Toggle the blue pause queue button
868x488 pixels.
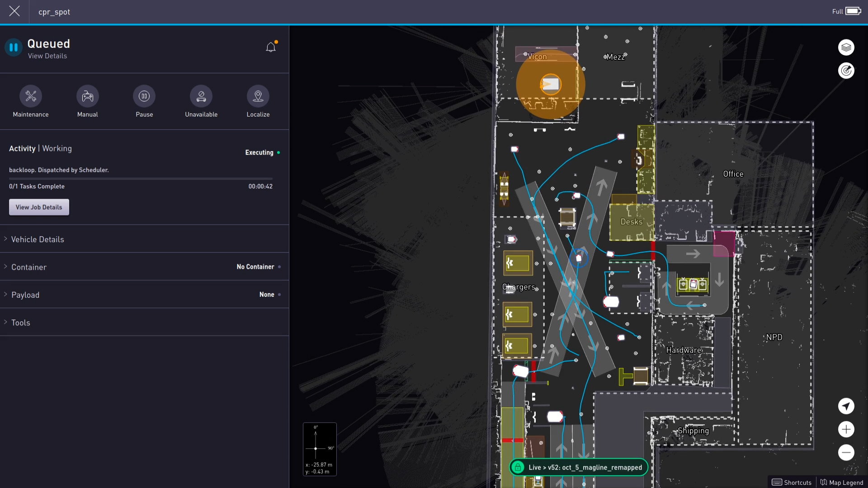[14, 47]
